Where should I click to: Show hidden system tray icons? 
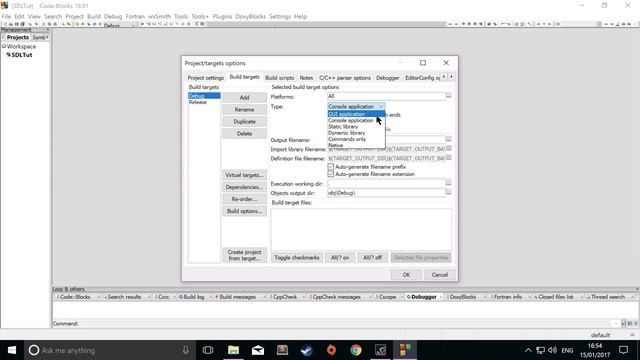pos(528,350)
